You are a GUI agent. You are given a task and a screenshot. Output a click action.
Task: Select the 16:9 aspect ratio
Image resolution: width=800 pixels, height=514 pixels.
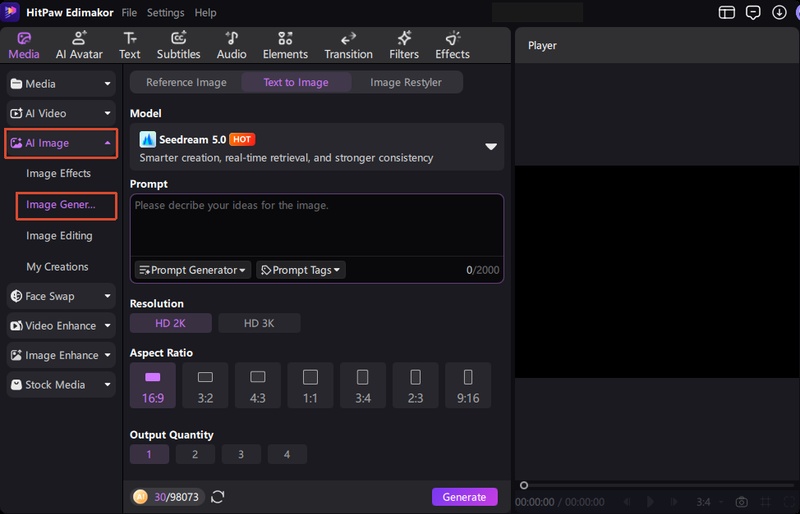point(153,385)
